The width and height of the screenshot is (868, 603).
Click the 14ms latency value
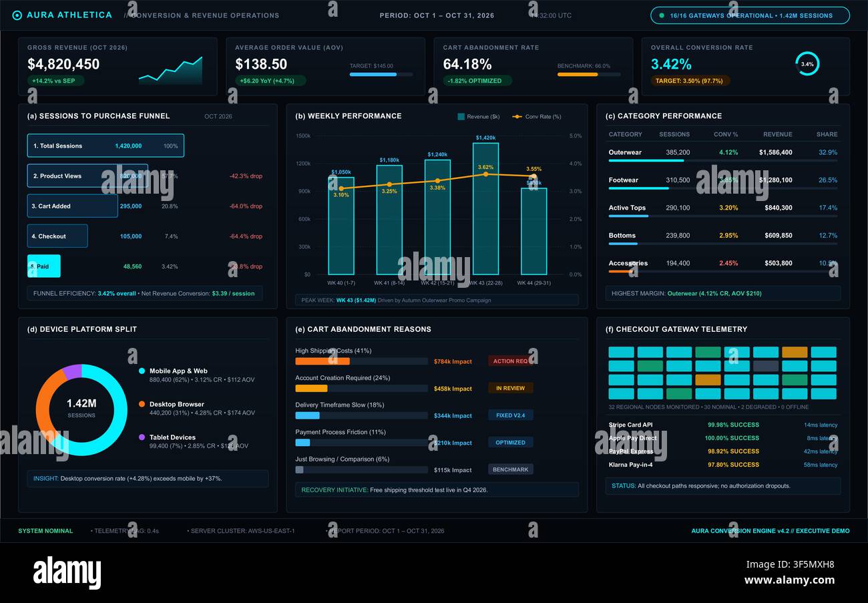tap(821, 425)
